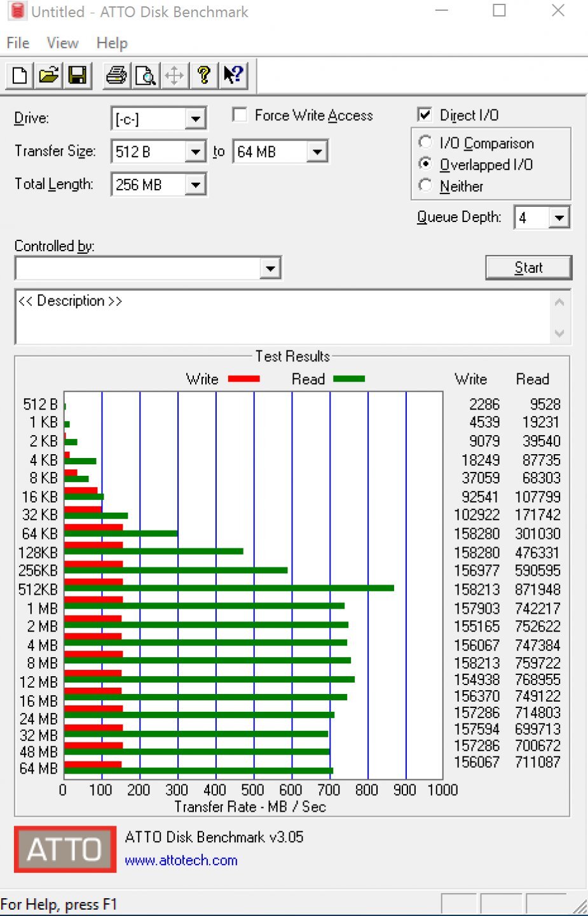This screenshot has width=588, height=916.
Task: Click description scrollbar up arrow
Action: pos(559,302)
